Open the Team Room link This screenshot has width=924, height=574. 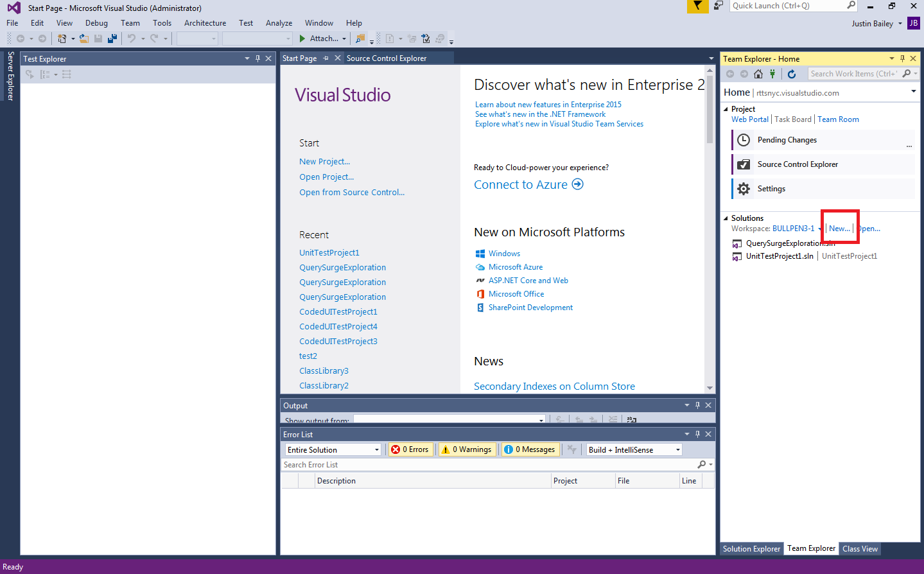point(838,119)
